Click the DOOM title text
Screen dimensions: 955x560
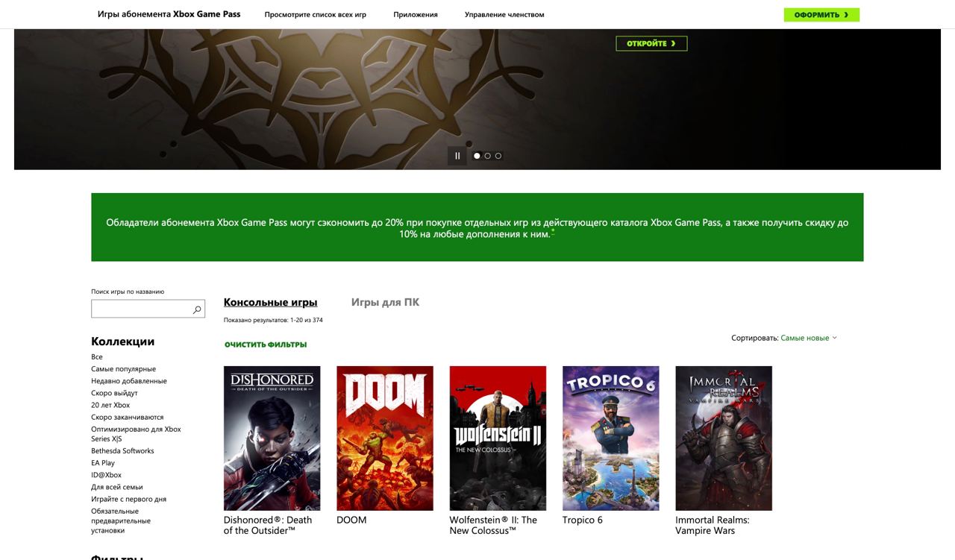click(x=351, y=520)
